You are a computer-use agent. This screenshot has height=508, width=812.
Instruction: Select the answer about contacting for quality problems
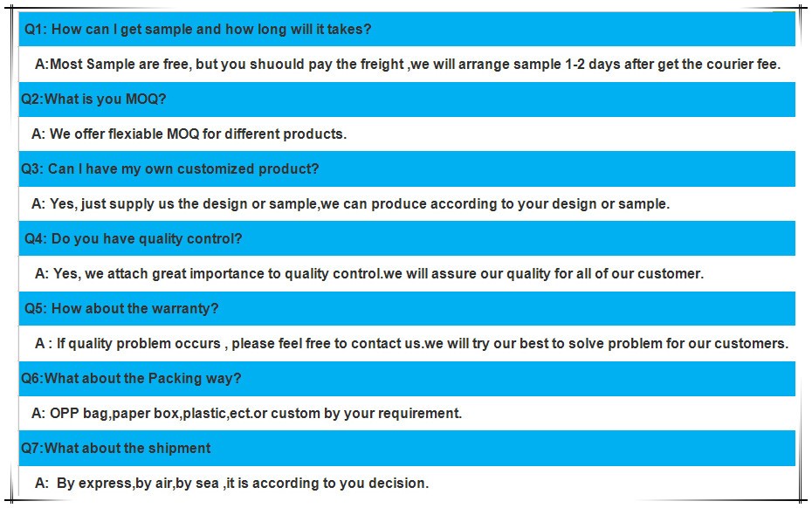(x=411, y=343)
